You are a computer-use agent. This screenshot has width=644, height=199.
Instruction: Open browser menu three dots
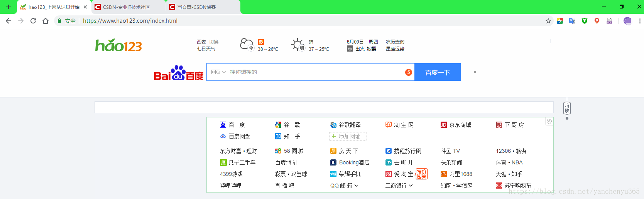click(x=640, y=21)
